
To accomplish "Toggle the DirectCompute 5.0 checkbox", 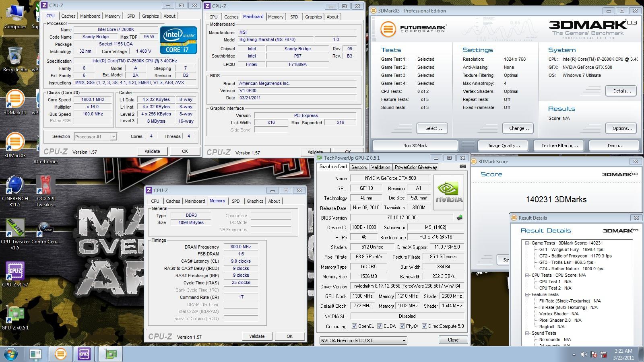I will (x=424, y=326).
